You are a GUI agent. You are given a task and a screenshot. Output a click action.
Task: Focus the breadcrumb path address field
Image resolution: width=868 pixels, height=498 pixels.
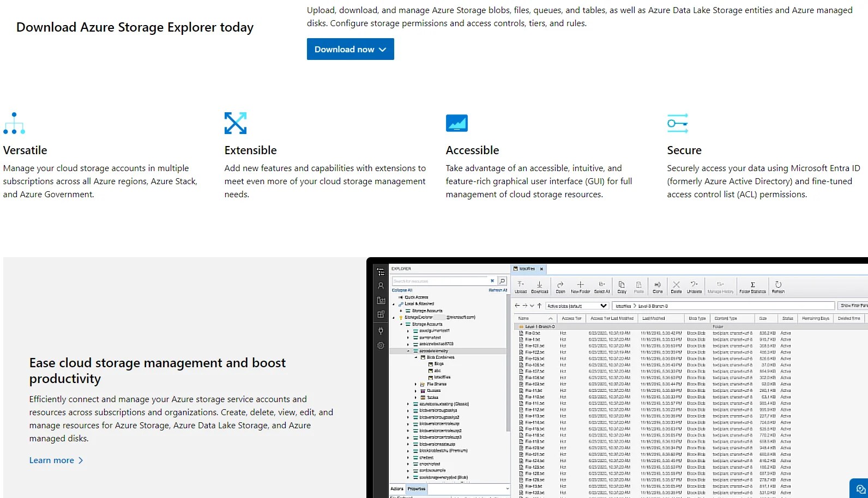tap(724, 306)
